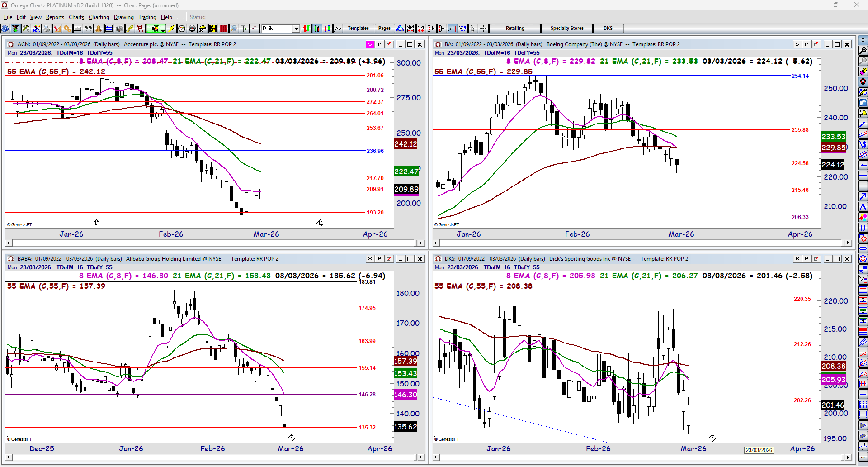Click the blue undo arrow icon in sidebar
This screenshot has width=868, height=467.
point(863,103)
